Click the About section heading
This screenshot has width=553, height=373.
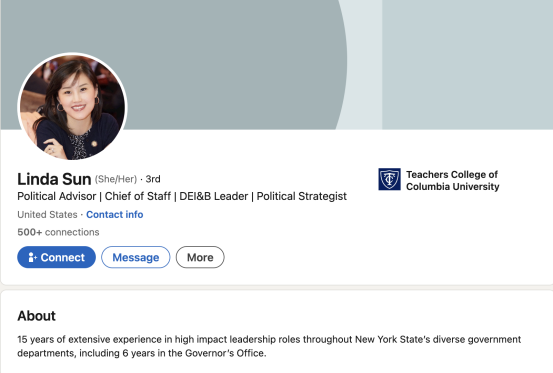(37, 316)
